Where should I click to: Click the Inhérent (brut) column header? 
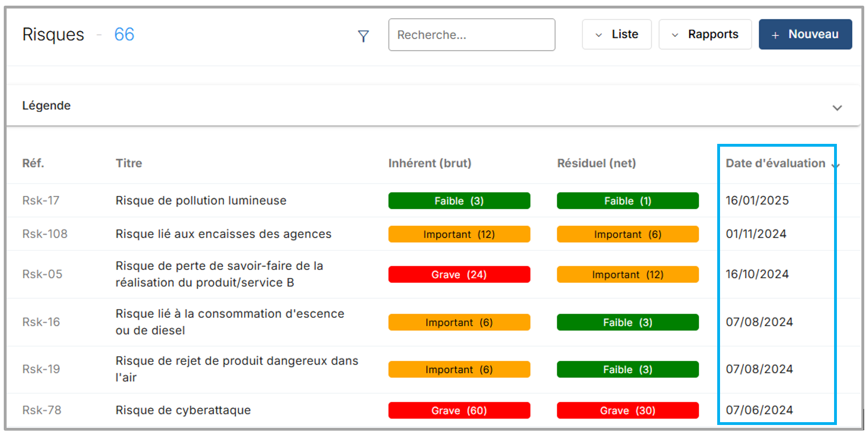pos(429,163)
